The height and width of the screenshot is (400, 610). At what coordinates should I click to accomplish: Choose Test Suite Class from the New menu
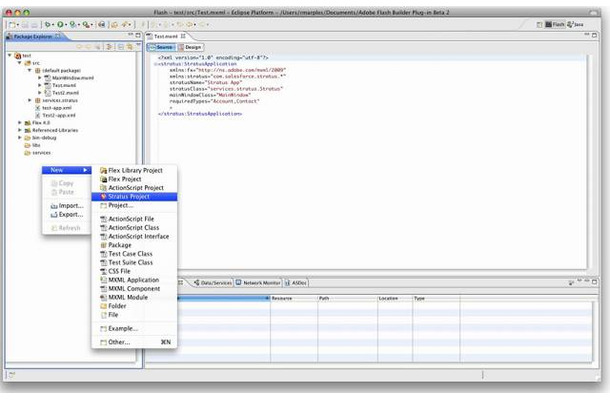[x=134, y=263]
